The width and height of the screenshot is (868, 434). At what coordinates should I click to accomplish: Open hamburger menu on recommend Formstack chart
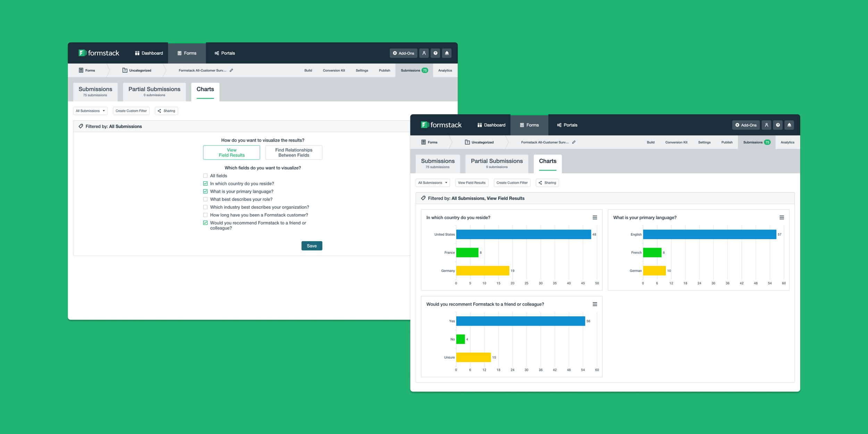[595, 304]
